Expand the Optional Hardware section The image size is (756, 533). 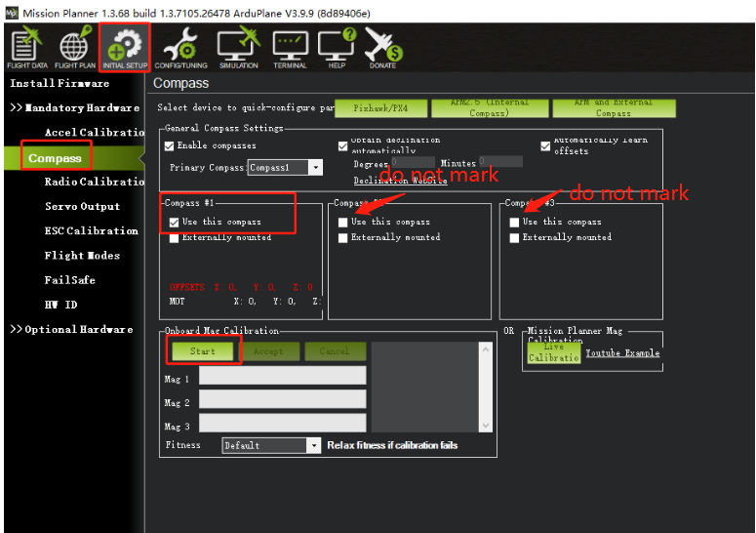pos(71,329)
